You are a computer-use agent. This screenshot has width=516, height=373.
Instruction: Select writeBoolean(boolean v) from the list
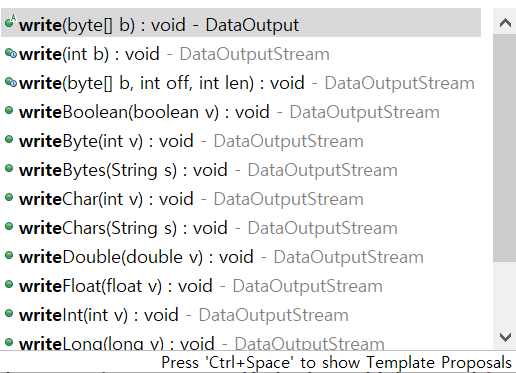click(241, 112)
